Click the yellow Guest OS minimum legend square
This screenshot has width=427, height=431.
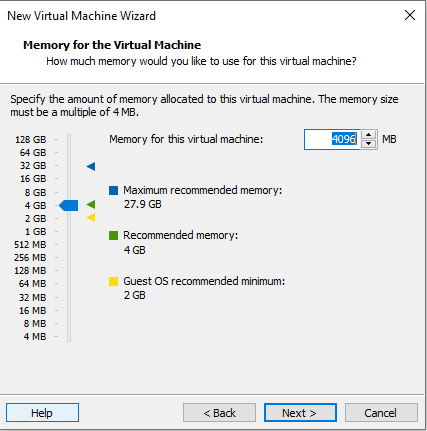[113, 281]
